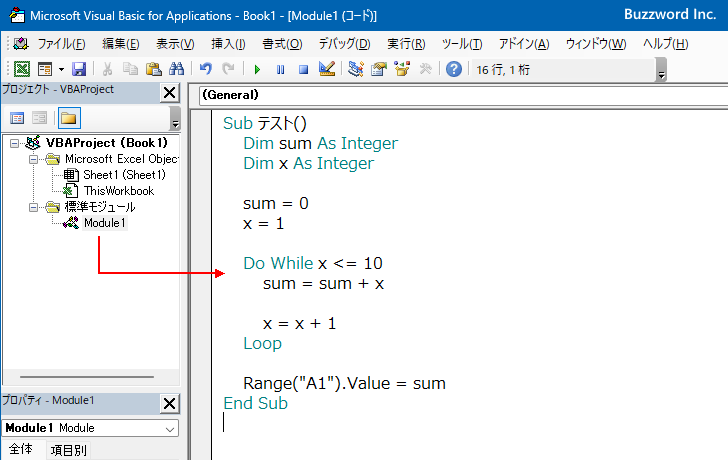Open the ツール(T) menu

pyautogui.click(x=462, y=44)
